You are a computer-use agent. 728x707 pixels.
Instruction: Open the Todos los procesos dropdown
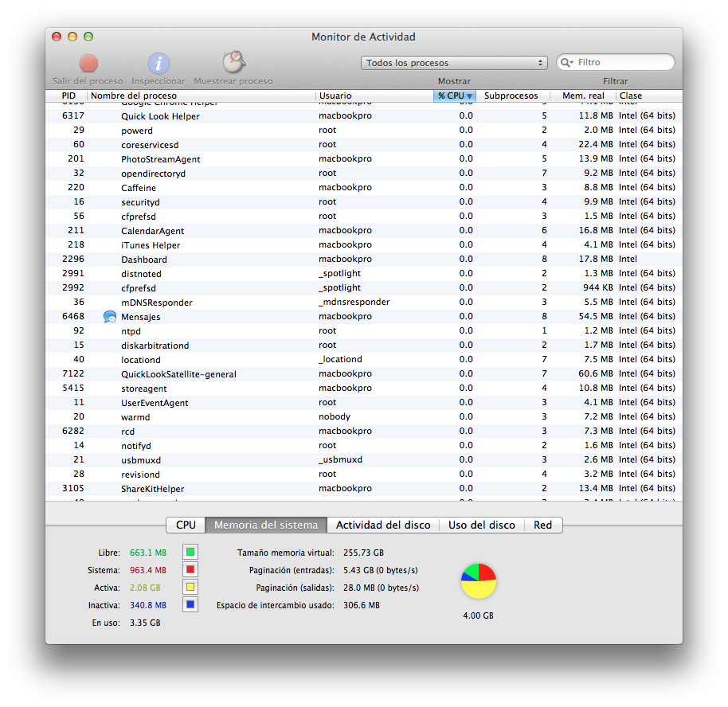click(x=454, y=63)
